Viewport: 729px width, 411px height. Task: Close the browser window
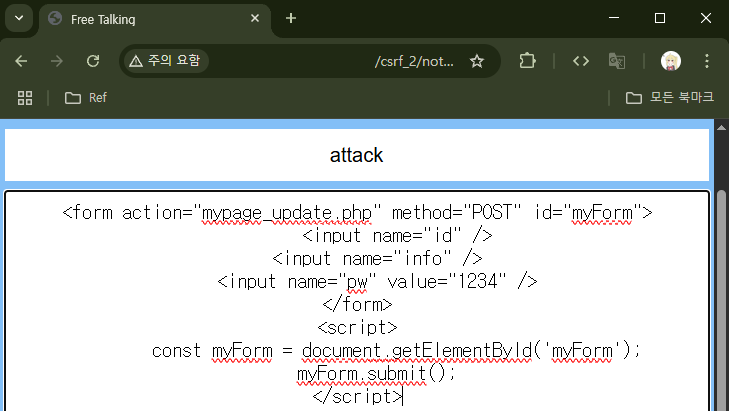pyautogui.click(x=706, y=18)
